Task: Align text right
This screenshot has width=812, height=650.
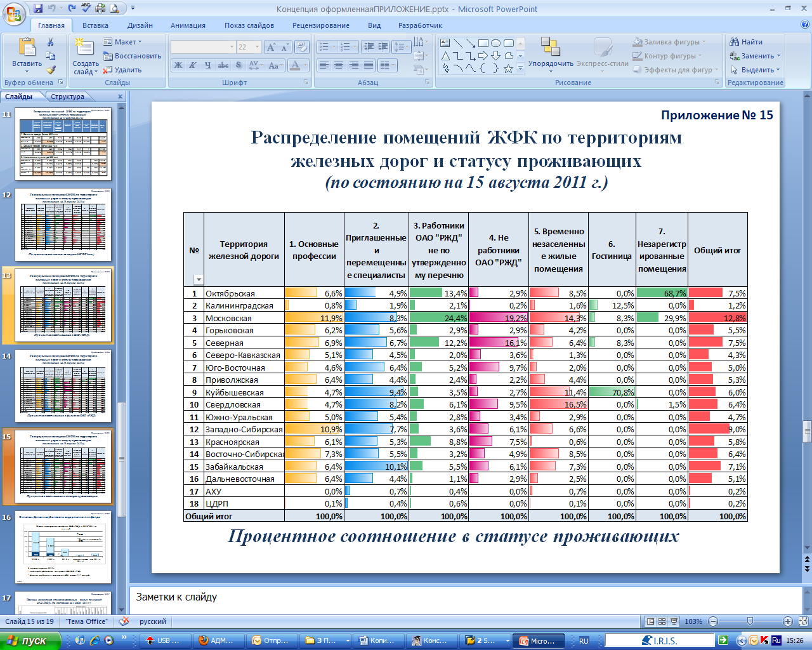Action: pos(353,65)
